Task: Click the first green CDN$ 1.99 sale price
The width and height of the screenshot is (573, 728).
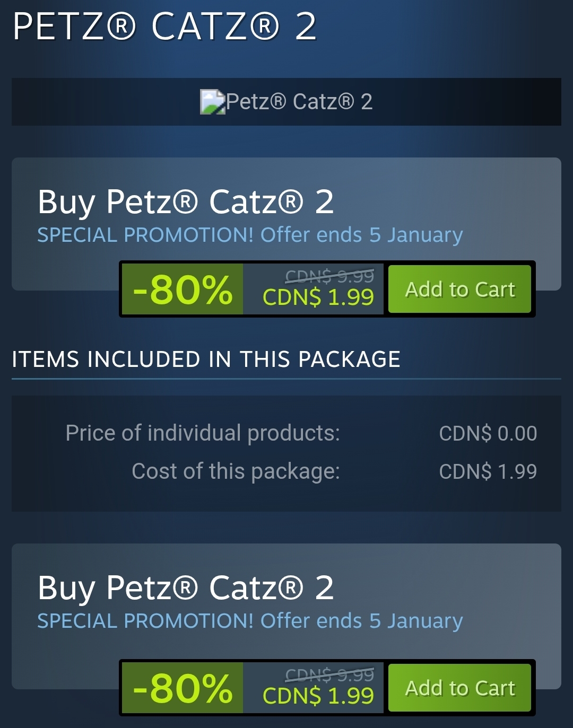Action: tap(318, 297)
